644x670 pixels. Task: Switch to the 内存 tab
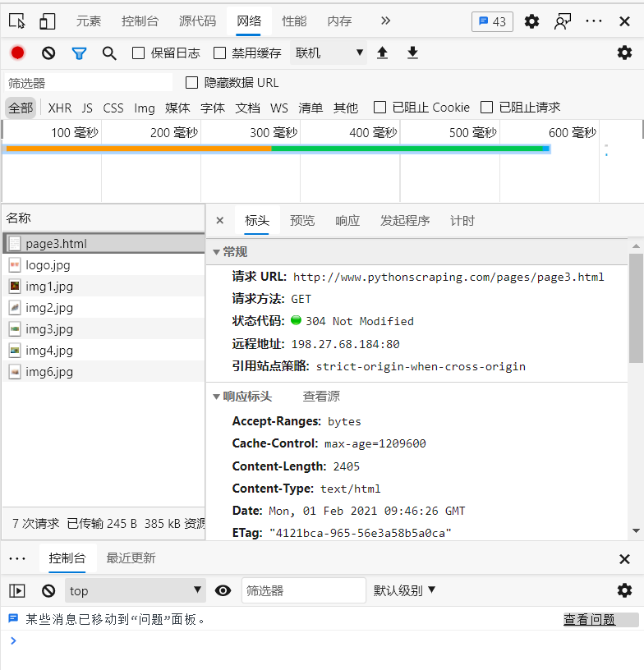coord(339,21)
